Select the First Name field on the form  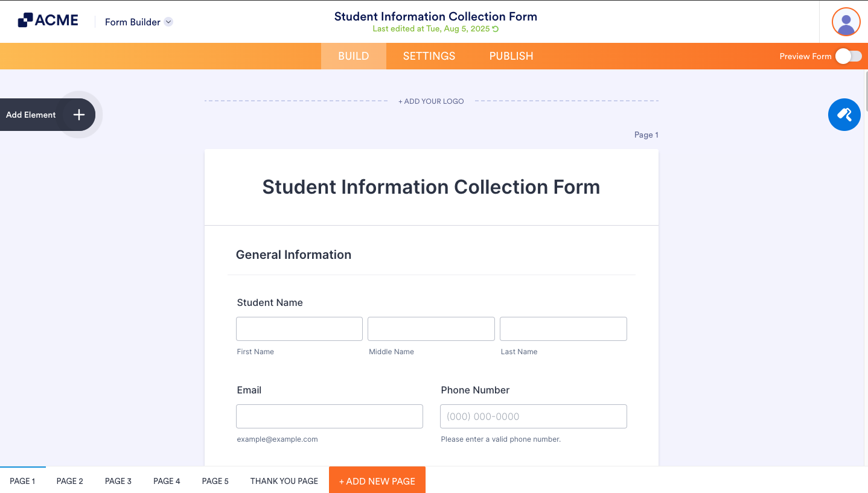299,328
